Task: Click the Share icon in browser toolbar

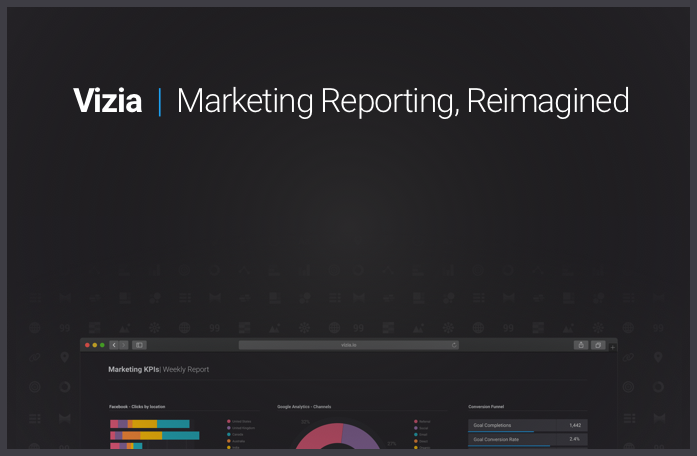Action: [580, 345]
